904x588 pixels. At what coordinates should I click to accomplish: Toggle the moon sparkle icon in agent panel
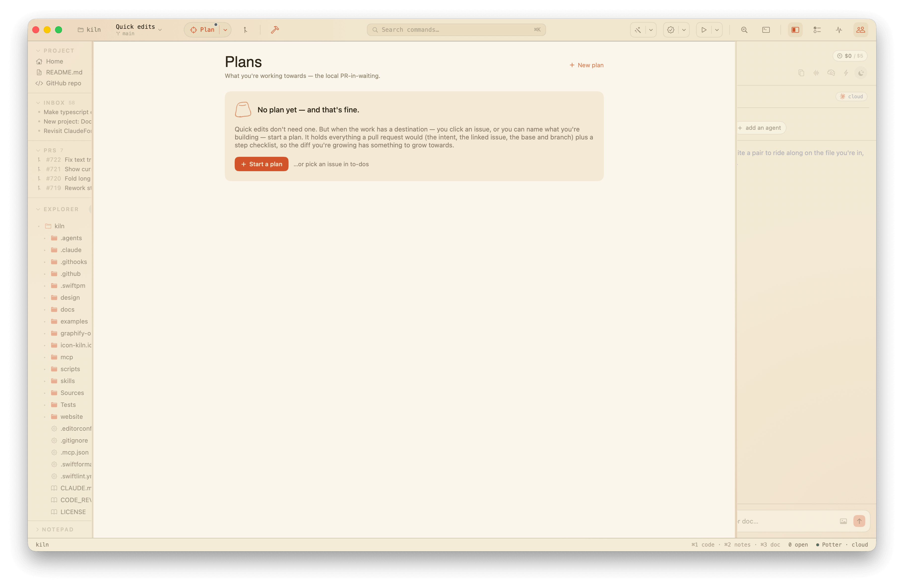pyautogui.click(x=861, y=73)
